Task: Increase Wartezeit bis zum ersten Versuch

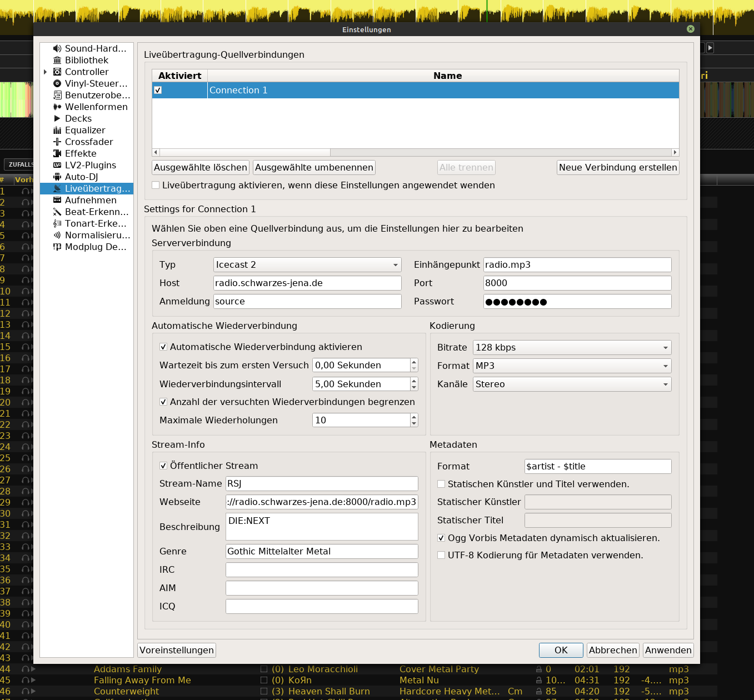Action: (414, 362)
